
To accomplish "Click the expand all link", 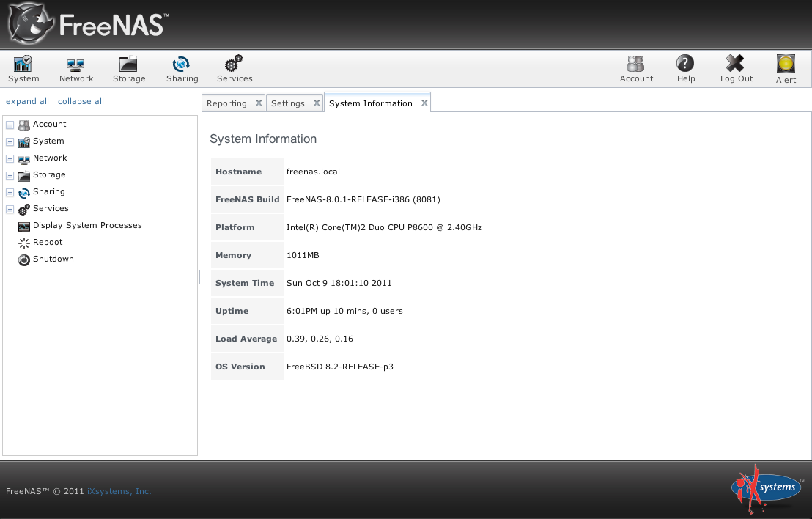I will pos(28,102).
